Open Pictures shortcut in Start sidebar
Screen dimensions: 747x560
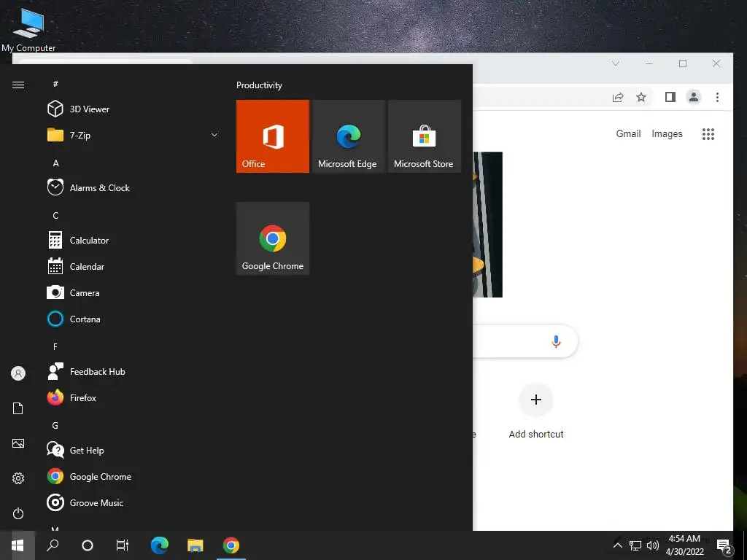click(18, 443)
